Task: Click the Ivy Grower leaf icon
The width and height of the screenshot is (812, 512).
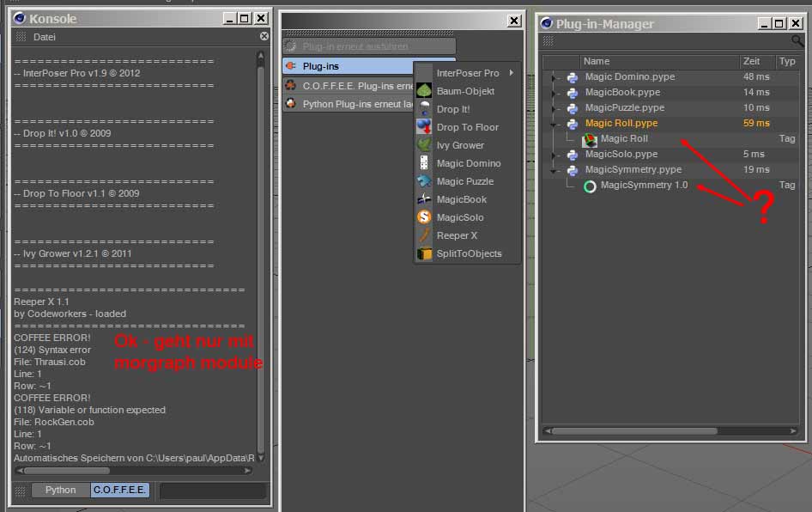Action: 424,145
